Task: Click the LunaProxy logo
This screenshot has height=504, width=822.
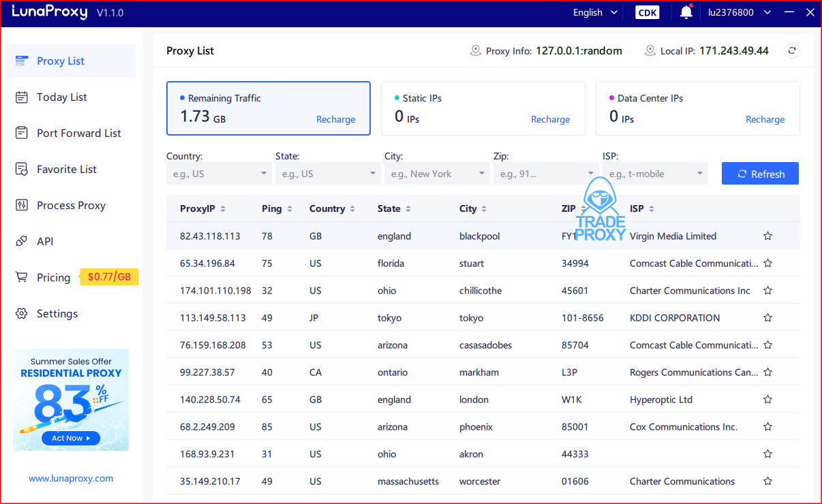Action: pyautogui.click(x=50, y=12)
